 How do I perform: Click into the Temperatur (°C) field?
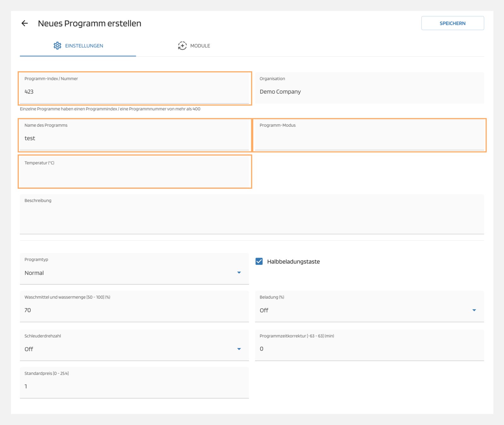135,176
